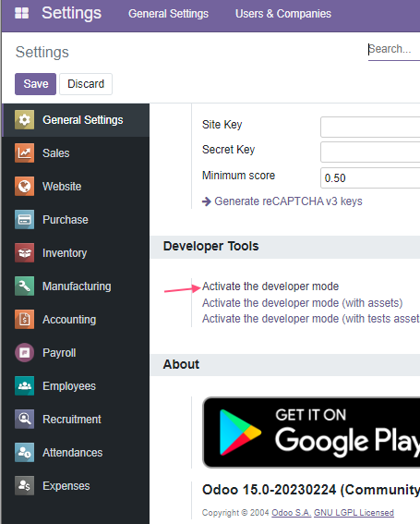The width and height of the screenshot is (420, 524).
Task: Select the Recruitment magnifier icon
Action: (x=24, y=419)
